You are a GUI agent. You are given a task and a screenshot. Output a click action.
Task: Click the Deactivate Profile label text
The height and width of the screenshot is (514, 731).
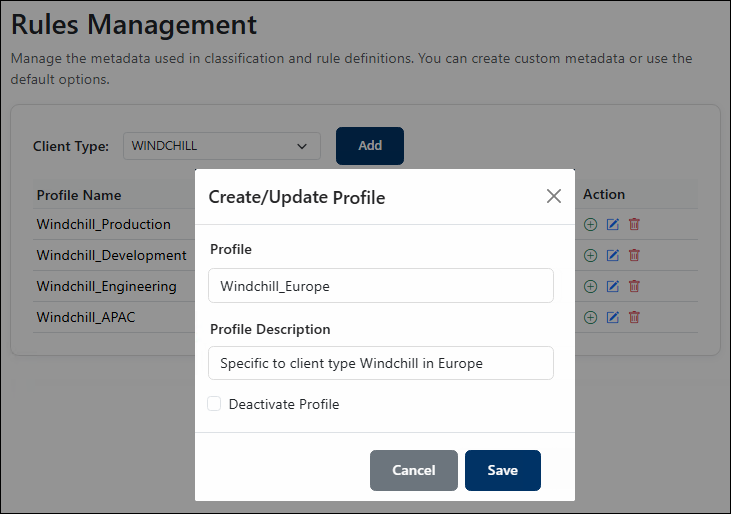(284, 404)
